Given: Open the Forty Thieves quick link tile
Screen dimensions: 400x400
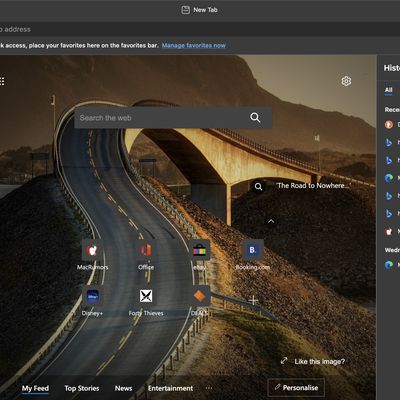Looking at the screenshot, I should pyautogui.click(x=146, y=296).
